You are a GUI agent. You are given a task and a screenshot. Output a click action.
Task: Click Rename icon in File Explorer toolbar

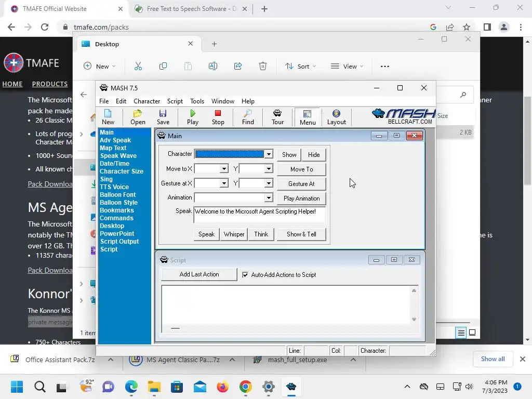tap(212, 66)
